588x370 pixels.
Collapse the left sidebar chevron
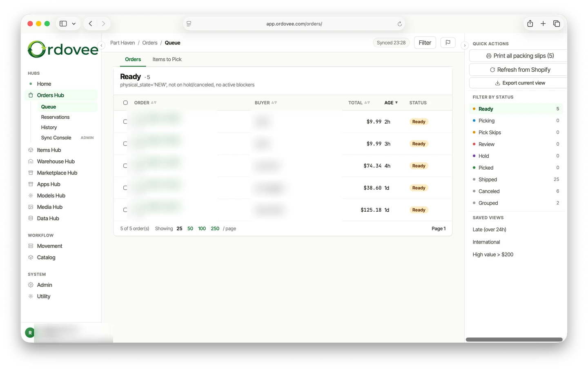coord(102,45)
